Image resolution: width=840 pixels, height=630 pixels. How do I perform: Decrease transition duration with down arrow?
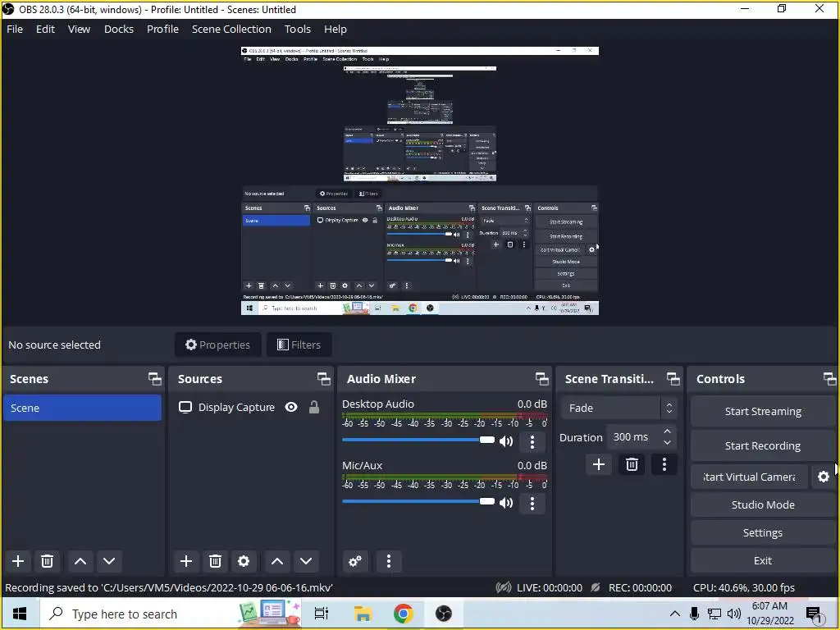(x=667, y=442)
